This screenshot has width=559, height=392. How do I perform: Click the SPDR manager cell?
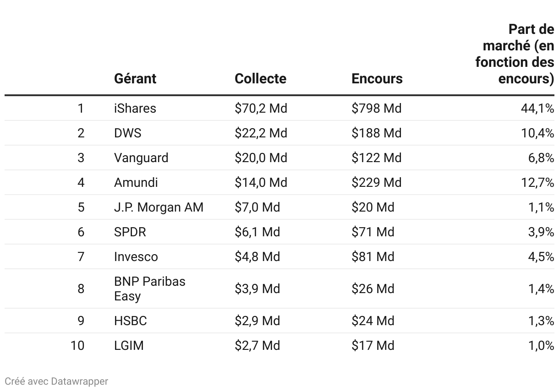pos(130,232)
